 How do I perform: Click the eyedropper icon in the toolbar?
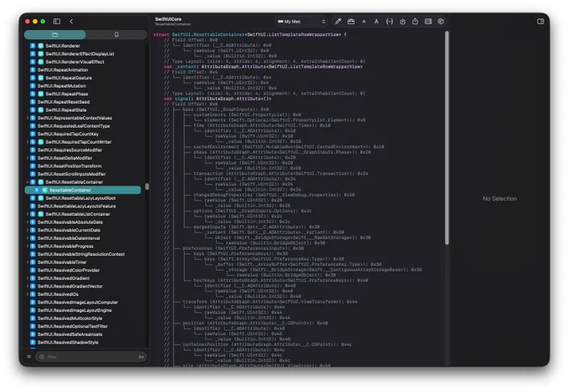tap(338, 22)
